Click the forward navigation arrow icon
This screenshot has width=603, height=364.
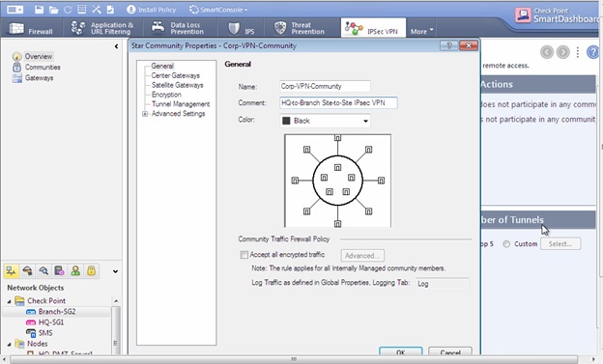point(563,52)
